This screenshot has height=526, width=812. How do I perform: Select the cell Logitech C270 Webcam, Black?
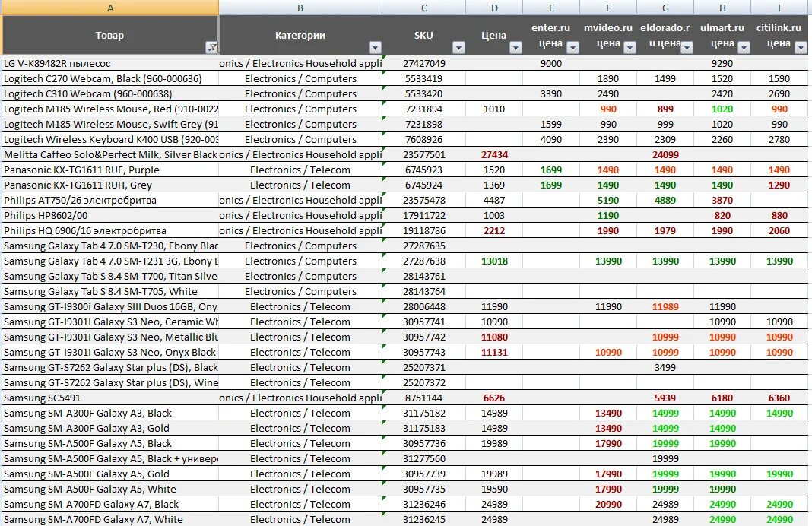pyautogui.click(x=110, y=79)
